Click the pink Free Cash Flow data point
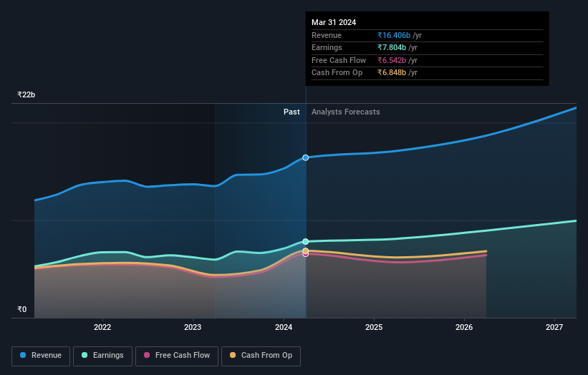The height and width of the screenshot is (375, 588). pos(306,255)
